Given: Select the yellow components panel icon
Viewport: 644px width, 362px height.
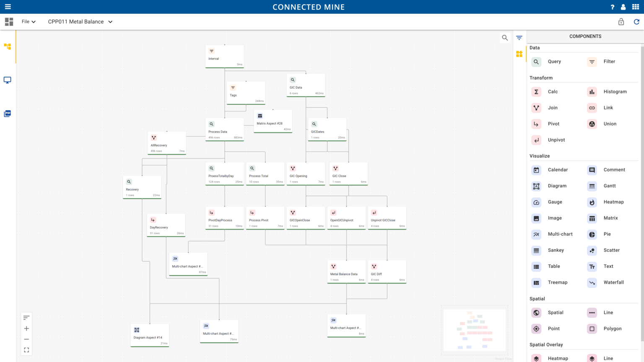Looking at the screenshot, I should tap(519, 54).
